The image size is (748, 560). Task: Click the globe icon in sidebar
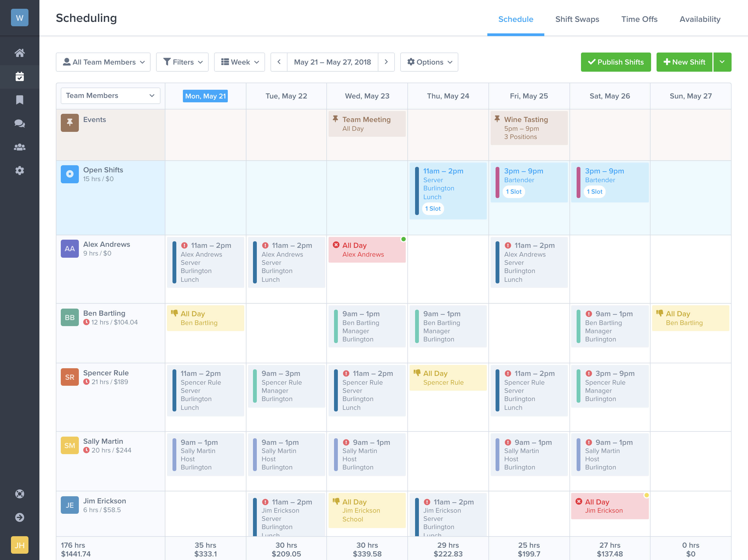point(19,494)
